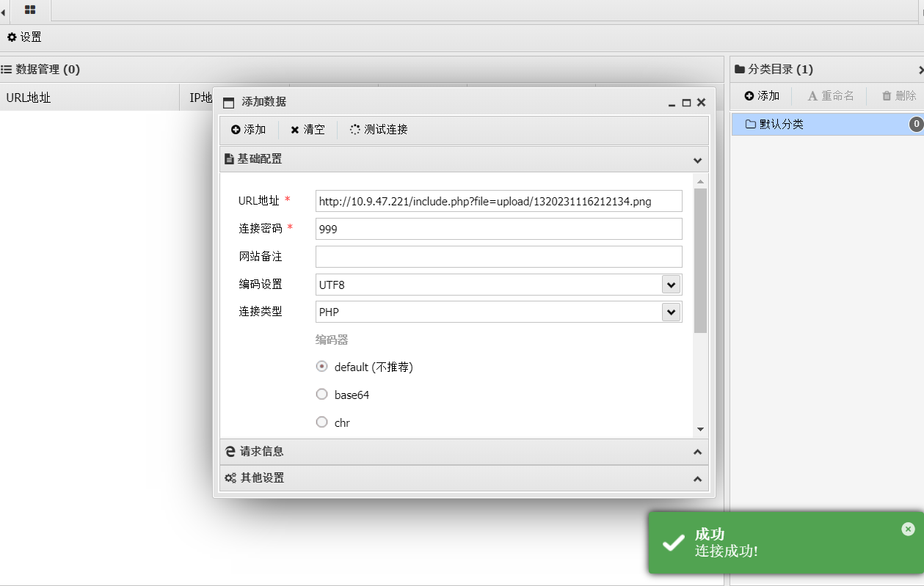Click the dialog scrollbar down arrow
This screenshot has width=924, height=586.
point(700,429)
